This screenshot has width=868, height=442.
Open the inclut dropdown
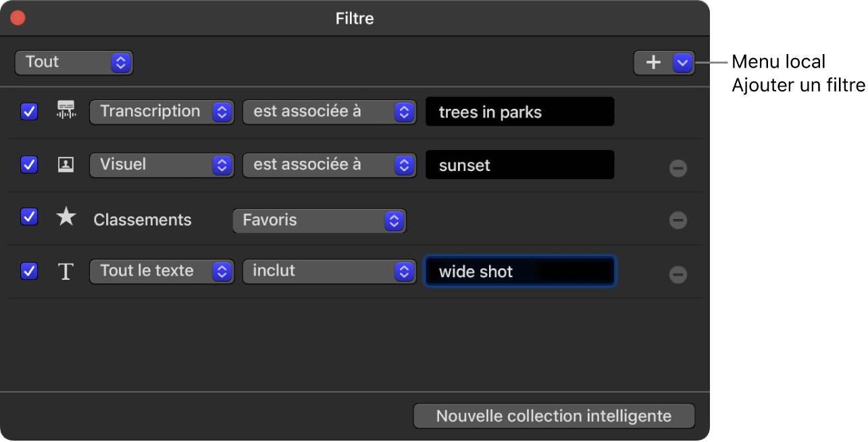click(329, 271)
